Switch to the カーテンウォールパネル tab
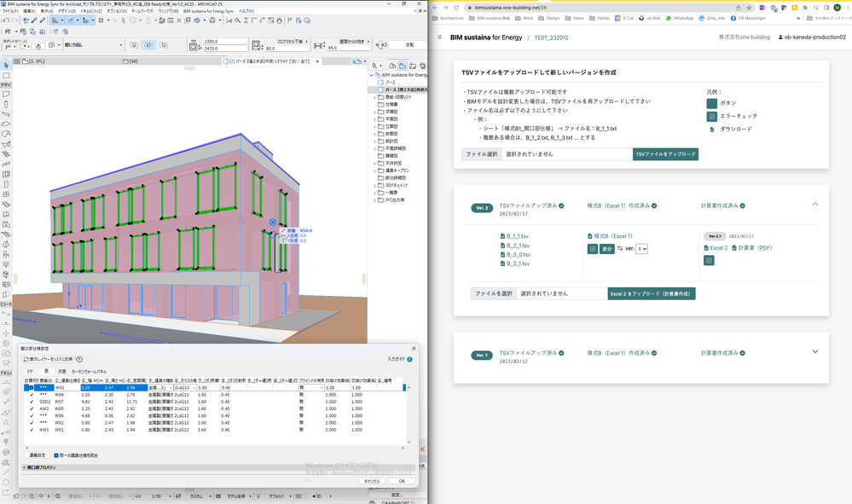The image size is (852, 504). coord(89,372)
